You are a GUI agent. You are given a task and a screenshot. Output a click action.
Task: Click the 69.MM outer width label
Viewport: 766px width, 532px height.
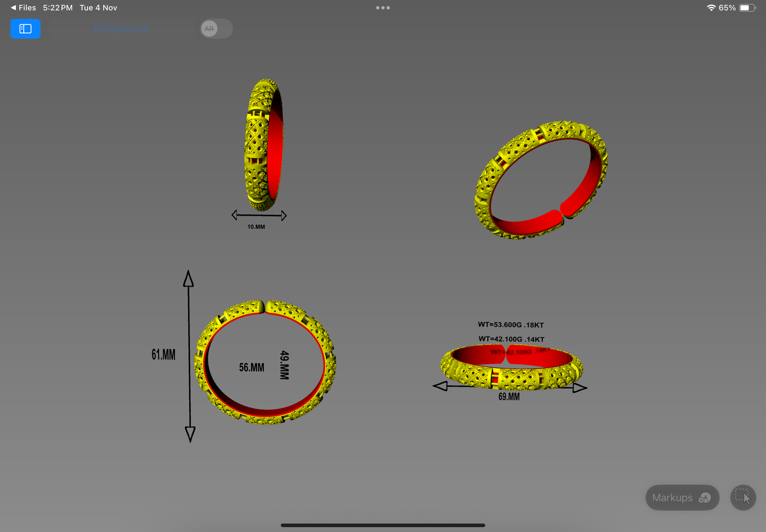tap(509, 397)
